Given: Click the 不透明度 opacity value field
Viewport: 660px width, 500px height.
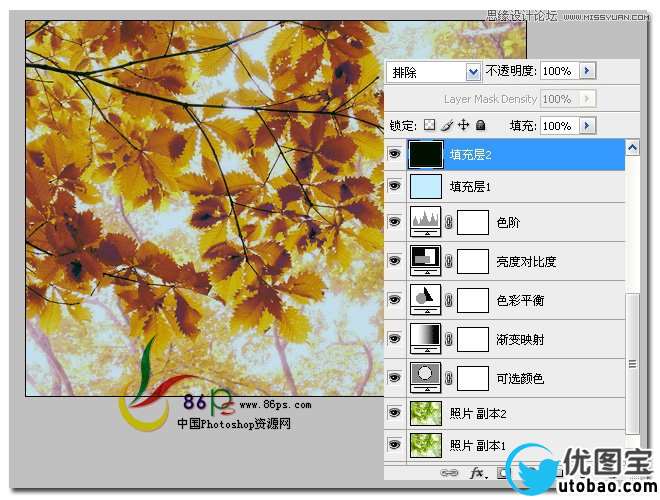Looking at the screenshot, I should click(x=560, y=71).
